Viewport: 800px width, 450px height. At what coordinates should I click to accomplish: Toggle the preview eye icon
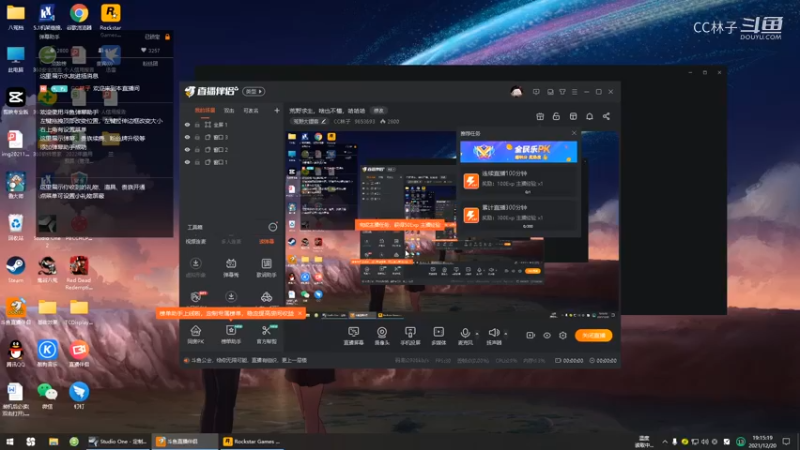pos(546,335)
